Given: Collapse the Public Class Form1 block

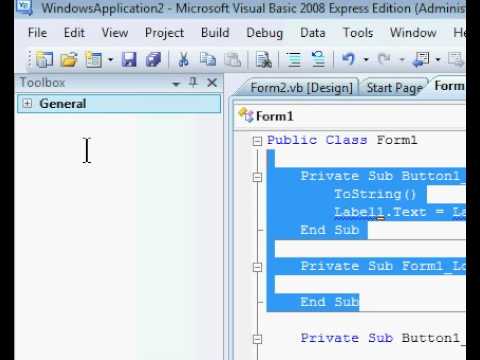Looking at the screenshot, I should coord(257,141).
